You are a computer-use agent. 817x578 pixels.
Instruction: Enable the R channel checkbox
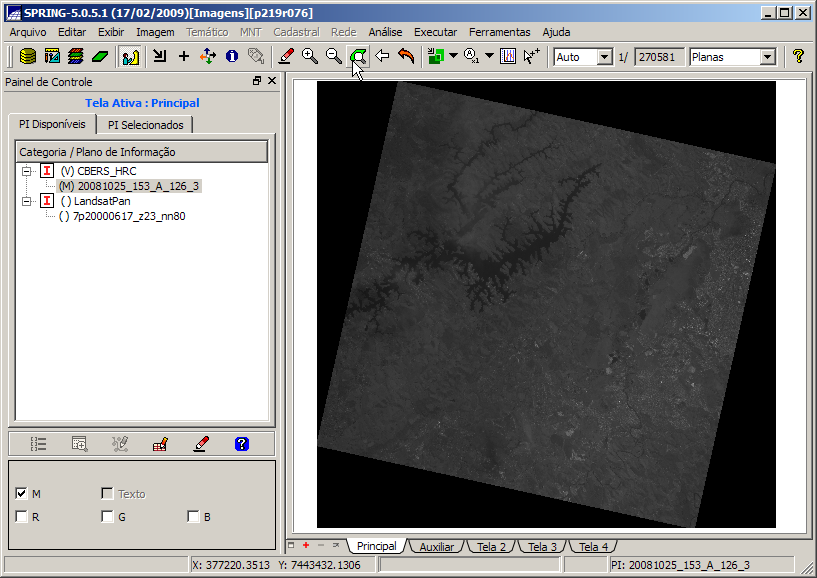21,517
